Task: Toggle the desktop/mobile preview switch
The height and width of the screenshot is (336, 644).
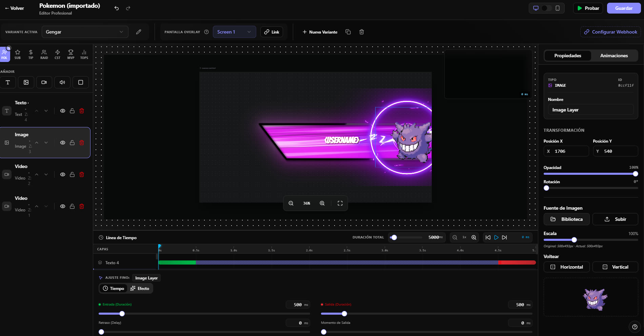Action: pos(547,8)
